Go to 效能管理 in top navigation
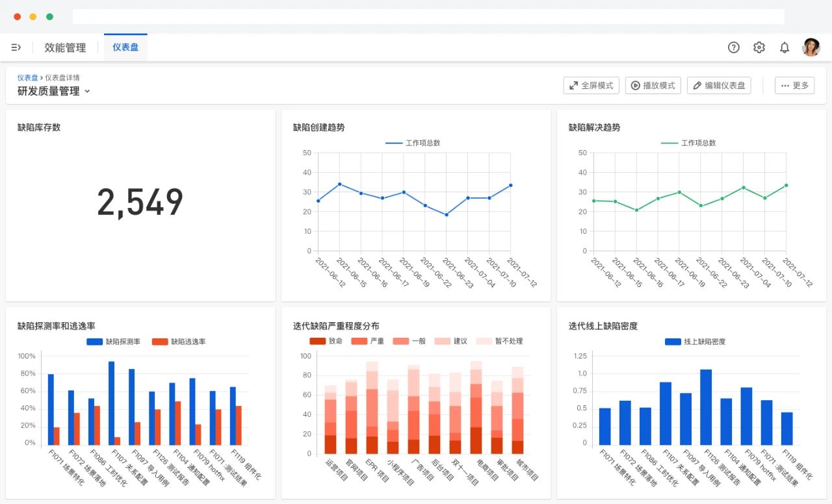 (x=65, y=47)
